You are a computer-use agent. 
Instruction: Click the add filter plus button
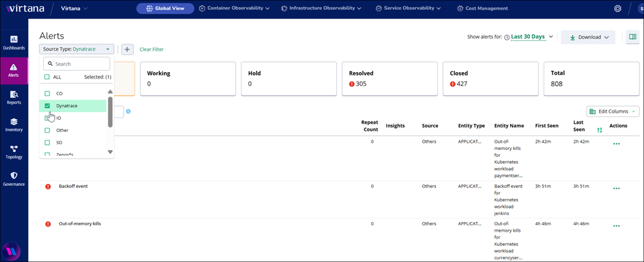point(128,50)
